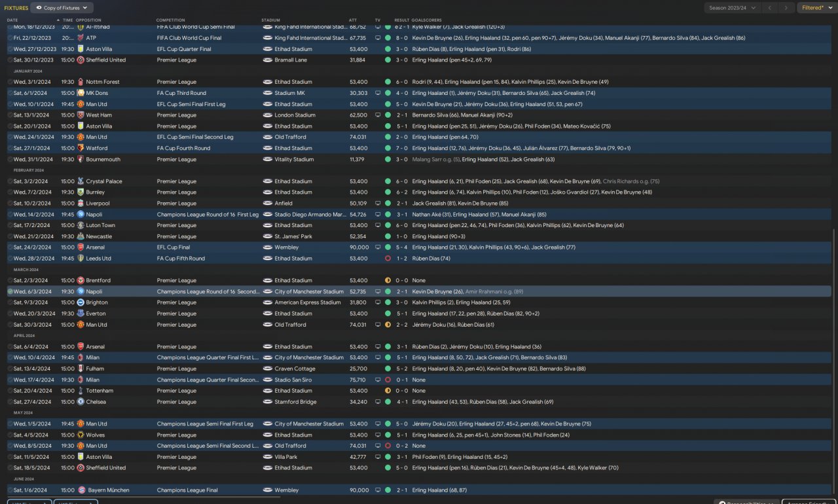Open the Champions League Final competition link
838x504 pixels.
pos(186,490)
